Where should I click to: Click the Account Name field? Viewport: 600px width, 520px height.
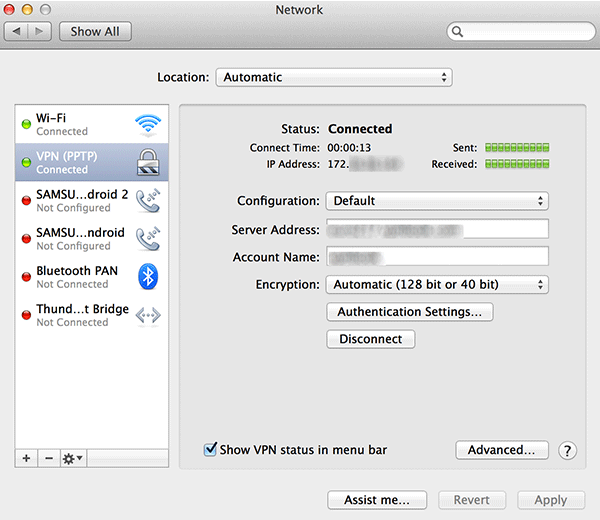(x=437, y=256)
